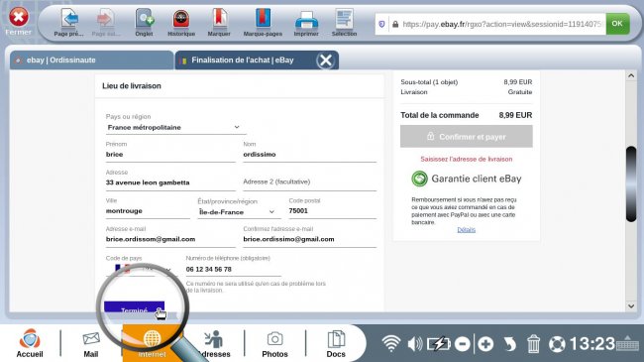This screenshot has width=644, height=362.
Task: Open the Historique icon
Action: click(x=181, y=19)
